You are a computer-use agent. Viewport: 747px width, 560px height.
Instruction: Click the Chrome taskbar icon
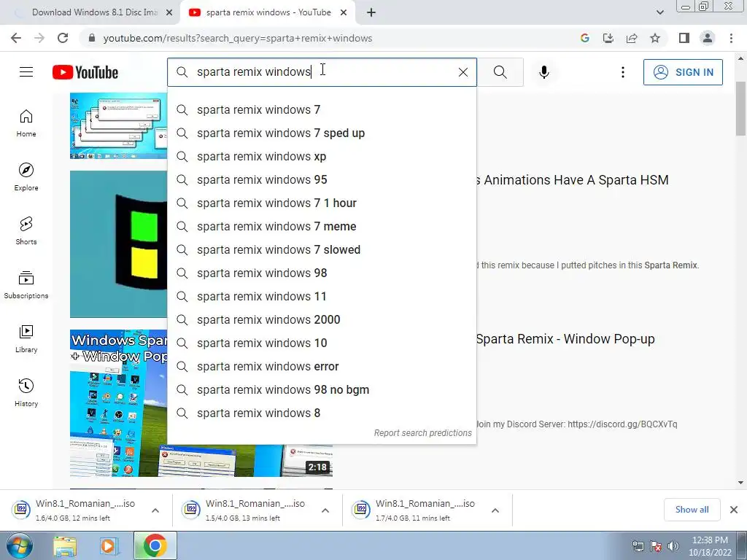pos(155,545)
